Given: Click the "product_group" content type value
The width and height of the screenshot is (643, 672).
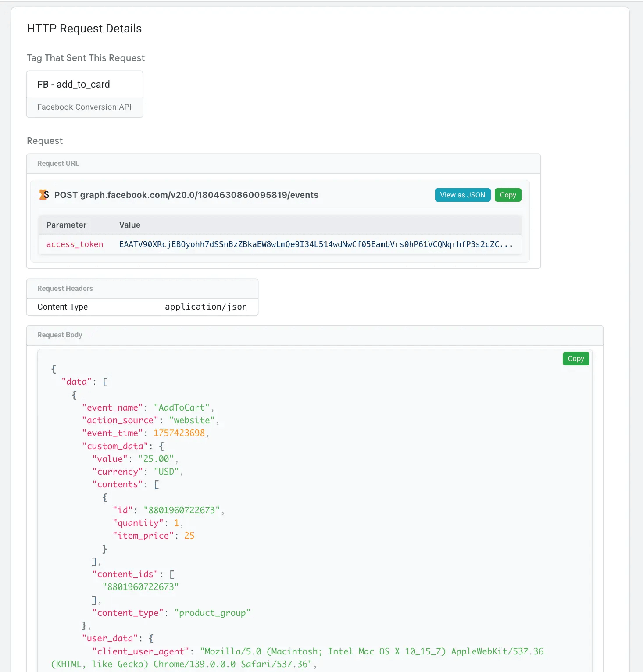Looking at the screenshot, I should click(x=212, y=613).
